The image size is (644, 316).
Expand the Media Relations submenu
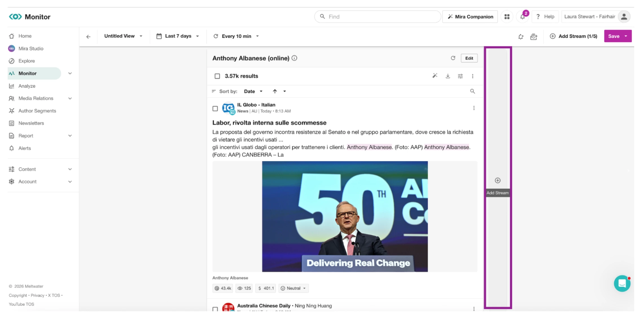pyautogui.click(x=70, y=98)
